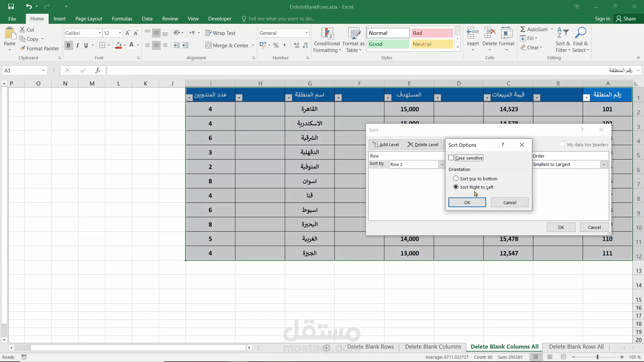The height and width of the screenshot is (362, 644).
Task: Click the Bold formatting icon
Action: pyautogui.click(x=68, y=45)
